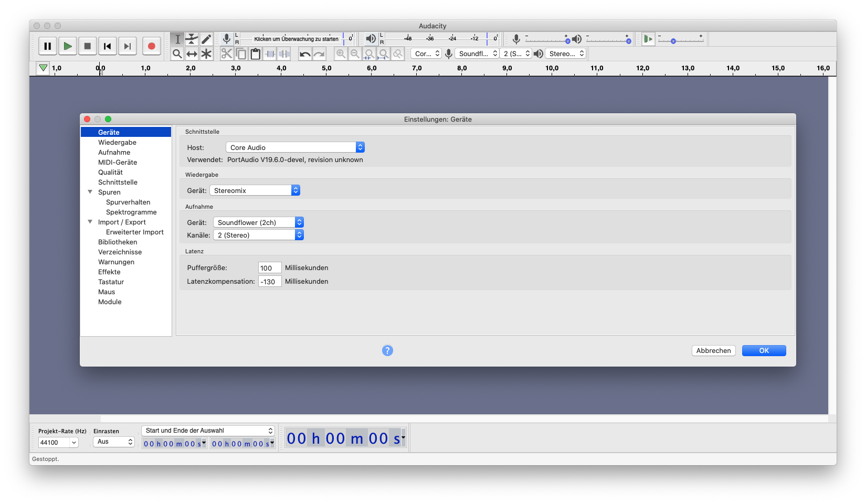Click the help question mark icon
This screenshot has width=866, height=504.
pos(387,350)
